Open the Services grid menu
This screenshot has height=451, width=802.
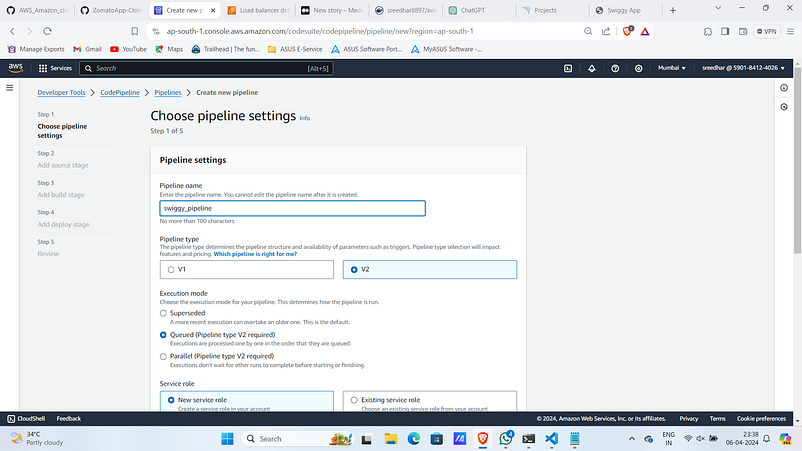55,68
